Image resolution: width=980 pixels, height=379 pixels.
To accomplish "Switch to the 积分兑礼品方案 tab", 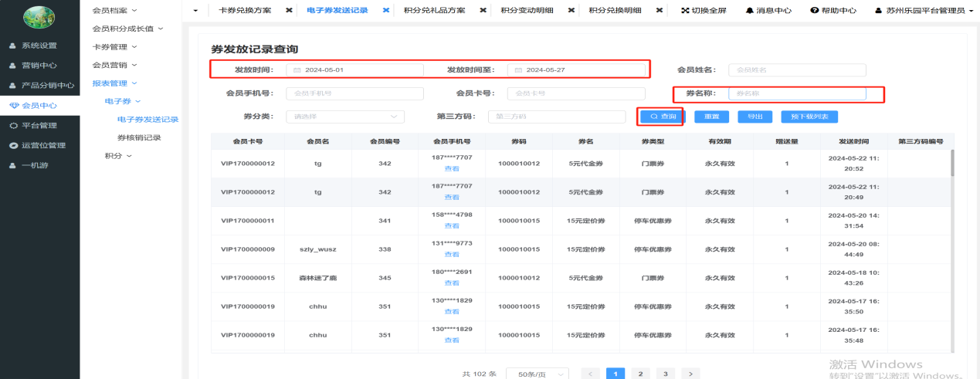I will click(434, 11).
